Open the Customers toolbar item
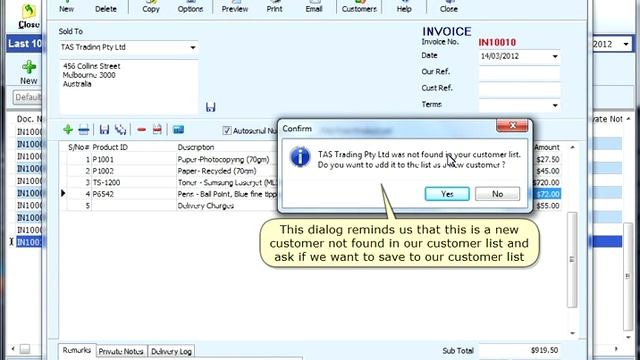This screenshot has height=360, width=640. tap(359, 7)
